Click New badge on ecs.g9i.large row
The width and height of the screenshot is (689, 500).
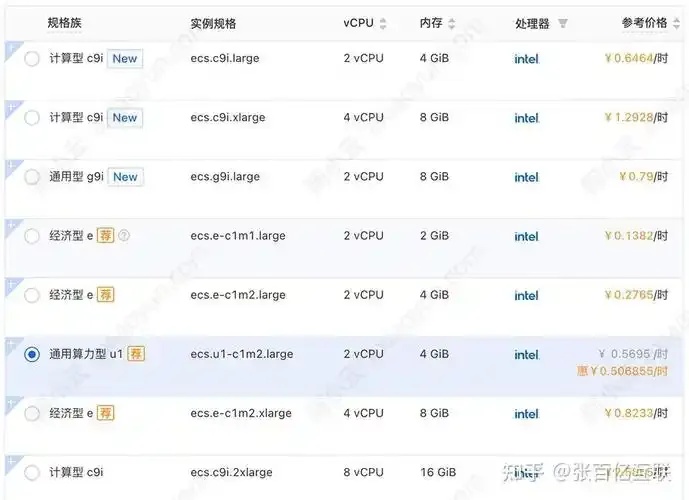(125, 177)
